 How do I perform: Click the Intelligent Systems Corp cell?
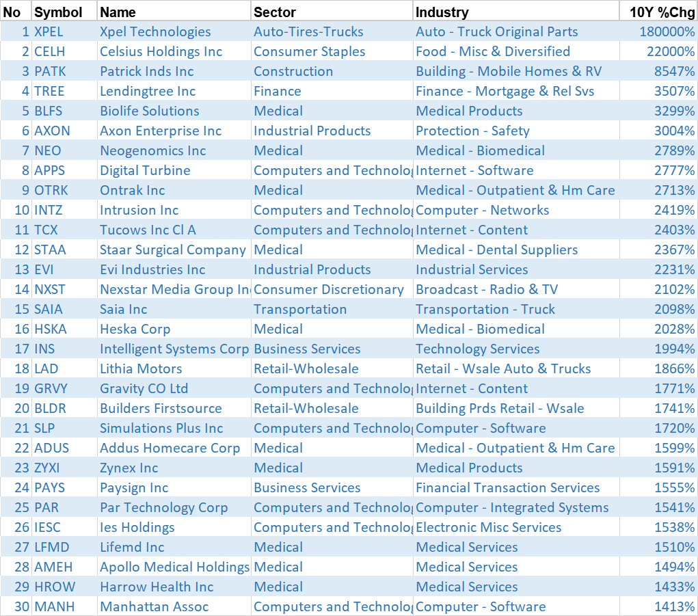(x=174, y=349)
